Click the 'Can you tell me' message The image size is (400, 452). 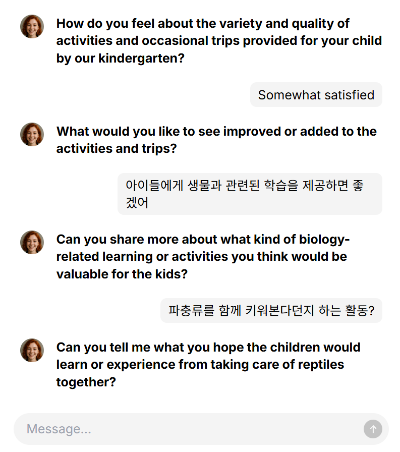[208, 365]
